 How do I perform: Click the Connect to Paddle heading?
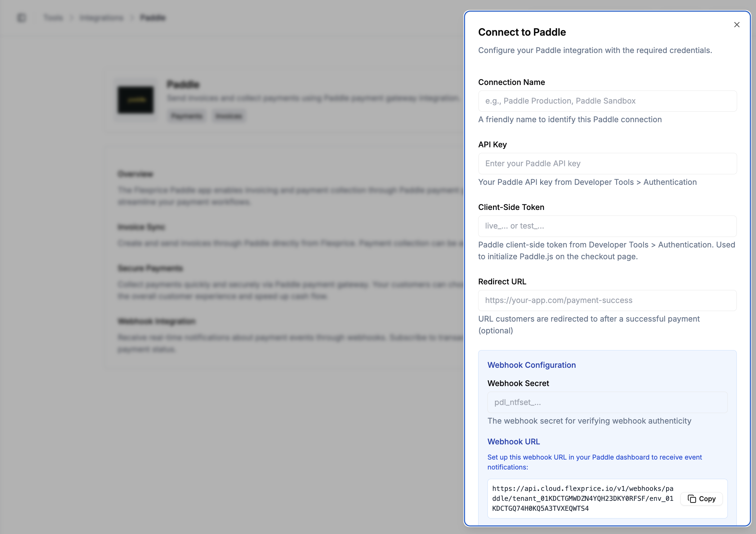point(522,32)
